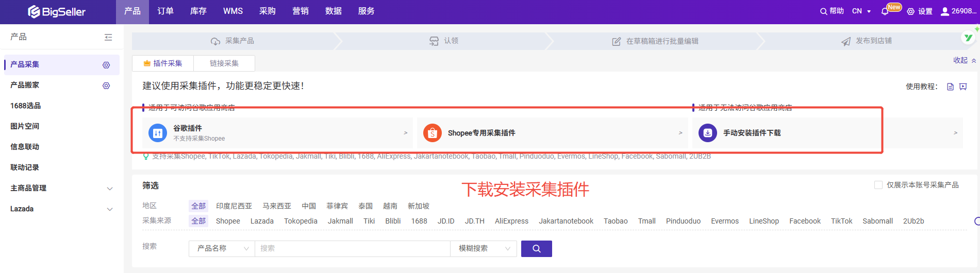Open the CN language dropdown
The height and width of the screenshot is (273, 980).
click(861, 11)
